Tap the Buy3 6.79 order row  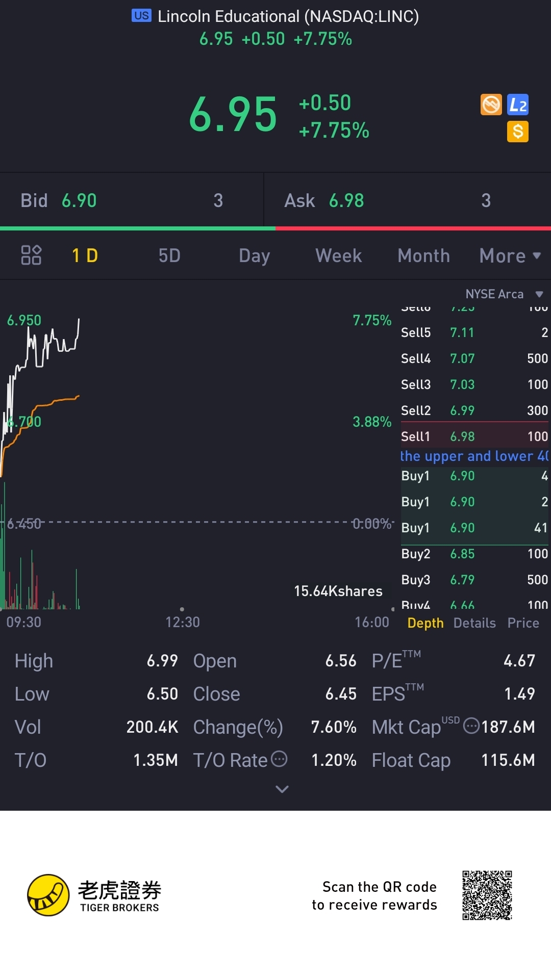(x=474, y=580)
